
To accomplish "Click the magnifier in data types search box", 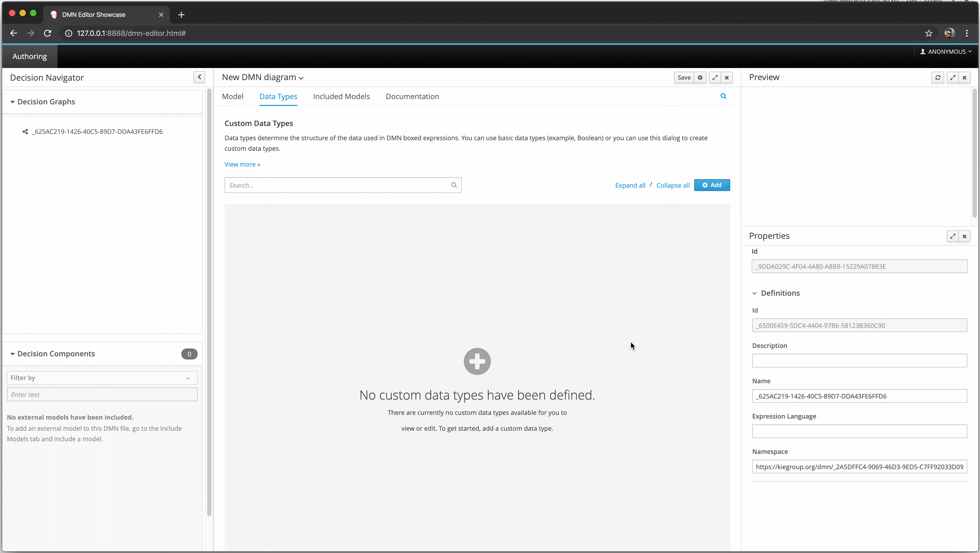I will (x=454, y=185).
